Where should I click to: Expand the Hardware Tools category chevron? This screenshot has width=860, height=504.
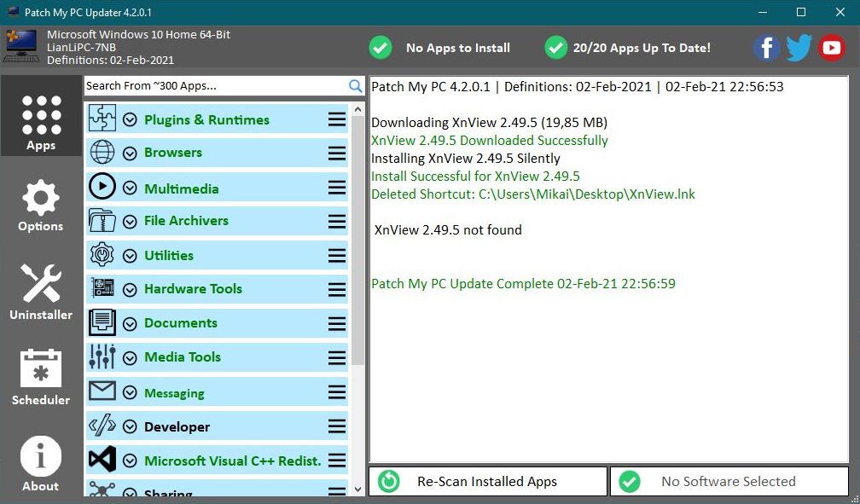coord(130,290)
